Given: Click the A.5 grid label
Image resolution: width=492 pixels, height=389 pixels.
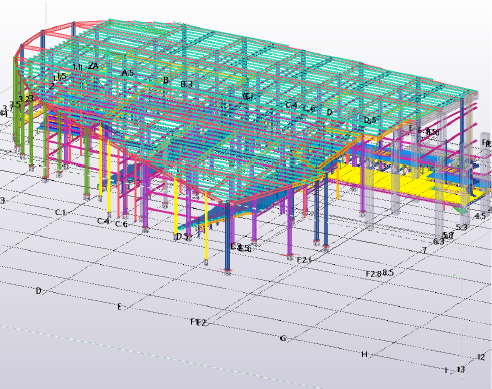Looking at the screenshot, I should point(128,73).
